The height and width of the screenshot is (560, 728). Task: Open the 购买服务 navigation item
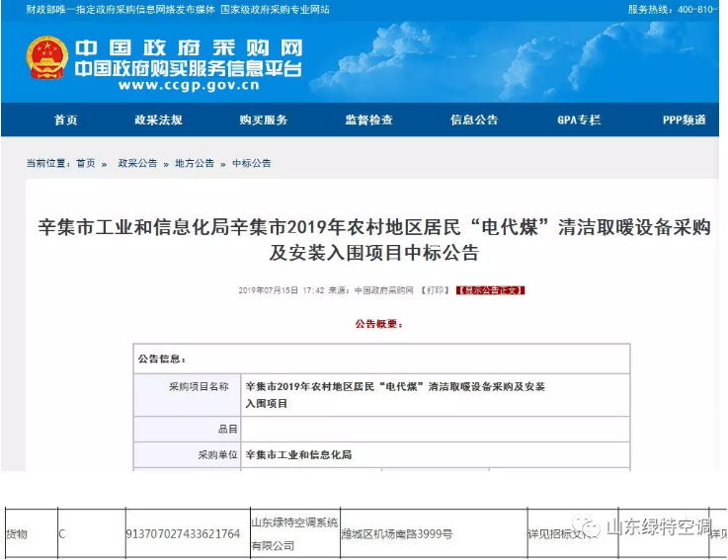click(263, 120)
